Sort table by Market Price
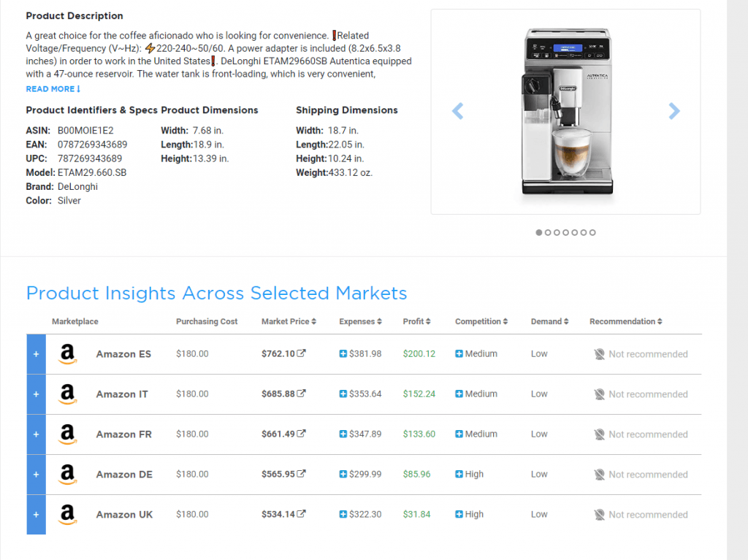Viewport: 748px width, 560px height. [289, 321]
